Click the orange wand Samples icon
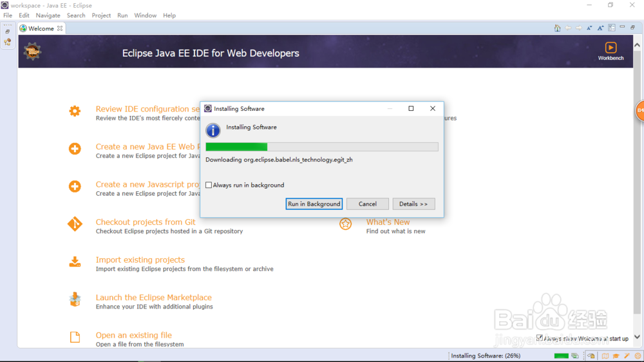This screenshot has height=362, width=644. (x=627, y=356)
